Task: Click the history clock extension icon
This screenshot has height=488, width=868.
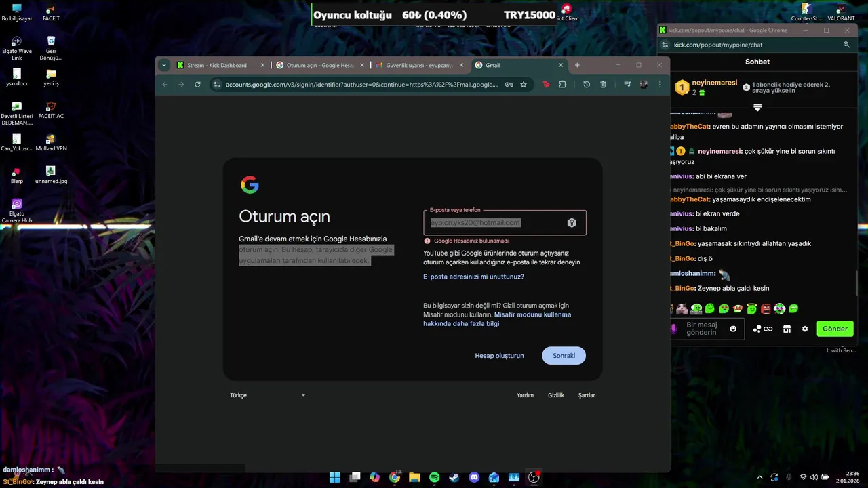Action: pos(587,85)
